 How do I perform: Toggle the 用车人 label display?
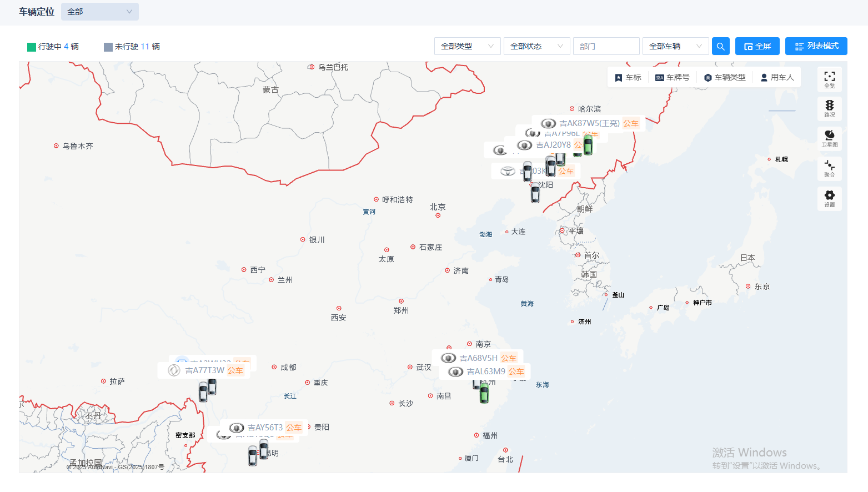(777, 78)
